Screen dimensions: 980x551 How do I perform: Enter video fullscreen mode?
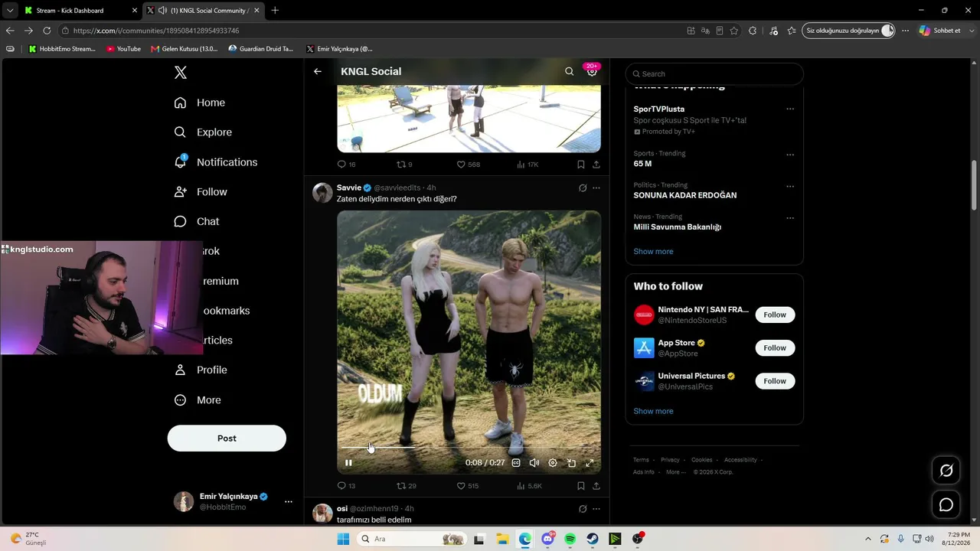[x=590, y=463]
